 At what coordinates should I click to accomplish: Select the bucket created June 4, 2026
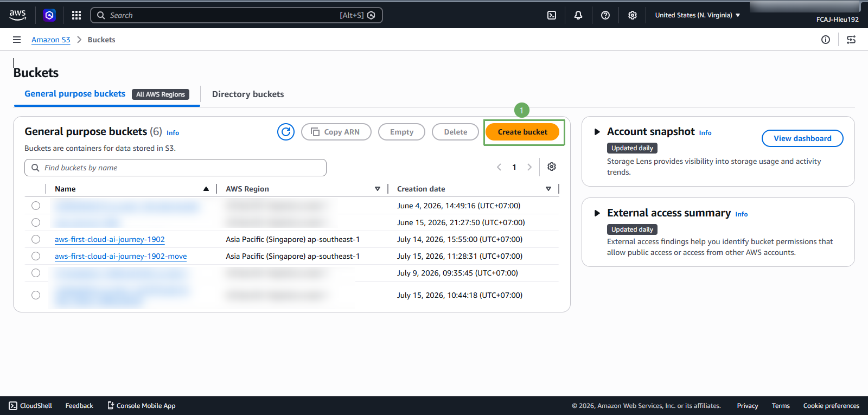[36, 206]
